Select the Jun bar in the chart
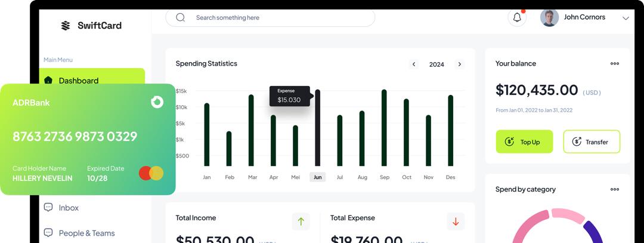 coord(318,128)
